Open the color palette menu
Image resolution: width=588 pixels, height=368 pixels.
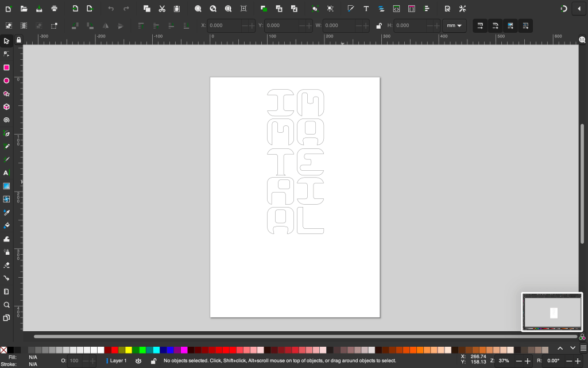(583, 348)
